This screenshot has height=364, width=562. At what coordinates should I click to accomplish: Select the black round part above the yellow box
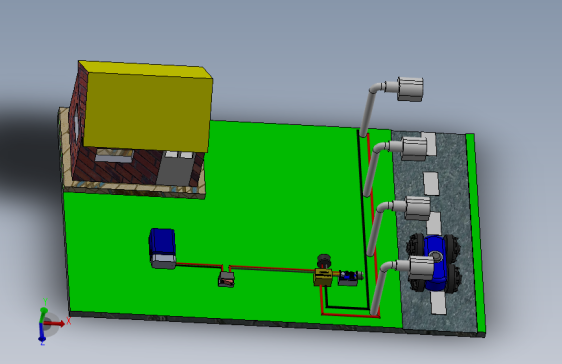(x=324, y=260)
